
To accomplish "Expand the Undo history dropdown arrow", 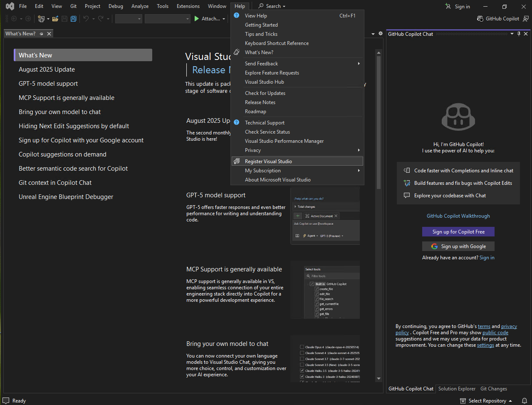I will (x=93, y=19).
